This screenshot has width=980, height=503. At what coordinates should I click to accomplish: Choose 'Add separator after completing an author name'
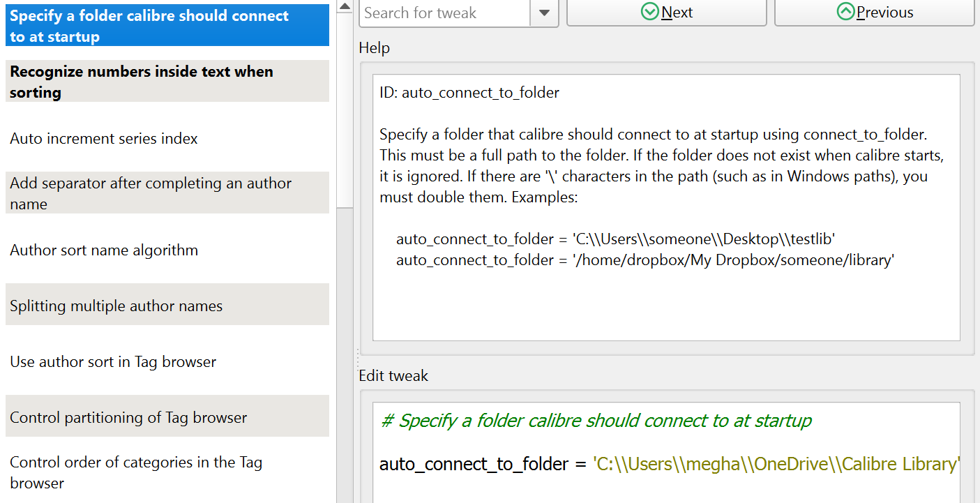pos(167,193)
